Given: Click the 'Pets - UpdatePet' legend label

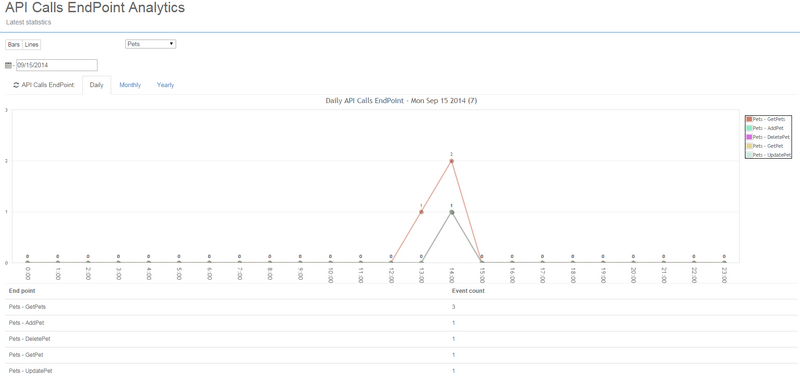Looking at the screenshot, I should click(x=772, y=155).
